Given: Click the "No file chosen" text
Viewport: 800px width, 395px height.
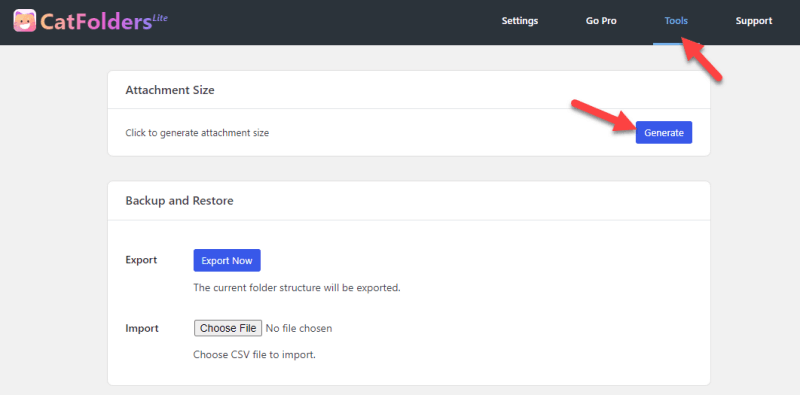Looking at the screenshot, I should (299, 328).
